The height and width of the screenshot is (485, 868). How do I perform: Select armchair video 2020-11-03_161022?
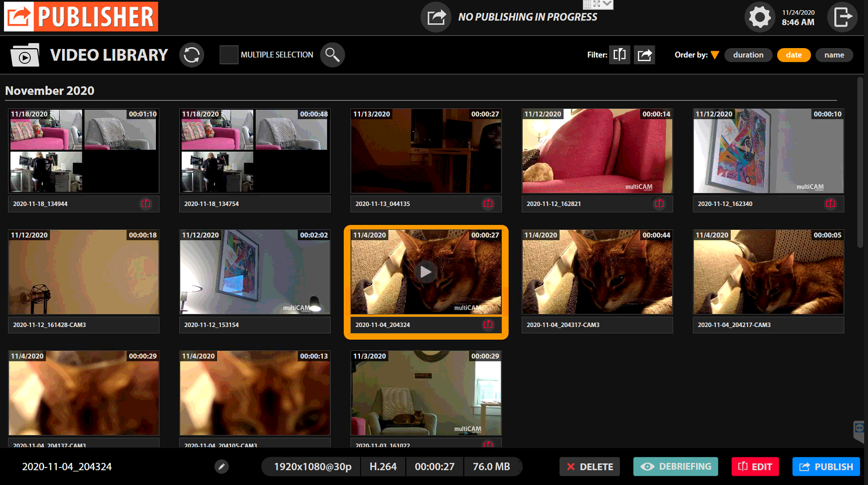(x=426, y=393)
